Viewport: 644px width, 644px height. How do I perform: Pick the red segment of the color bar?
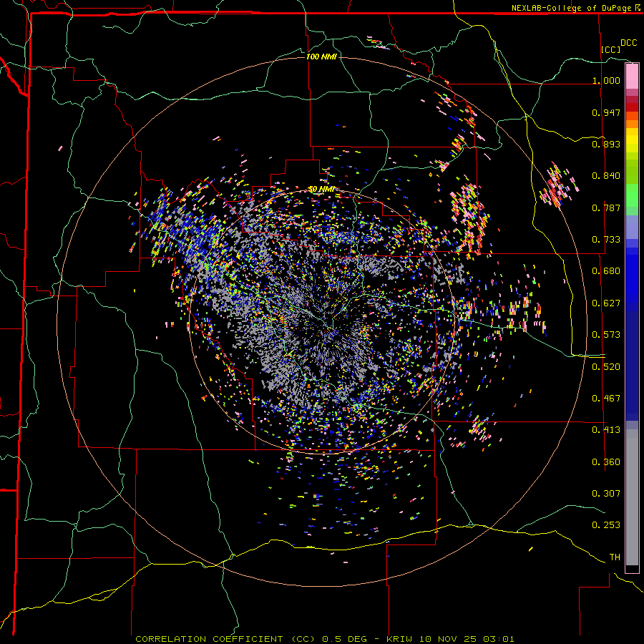tap(632, 107)
